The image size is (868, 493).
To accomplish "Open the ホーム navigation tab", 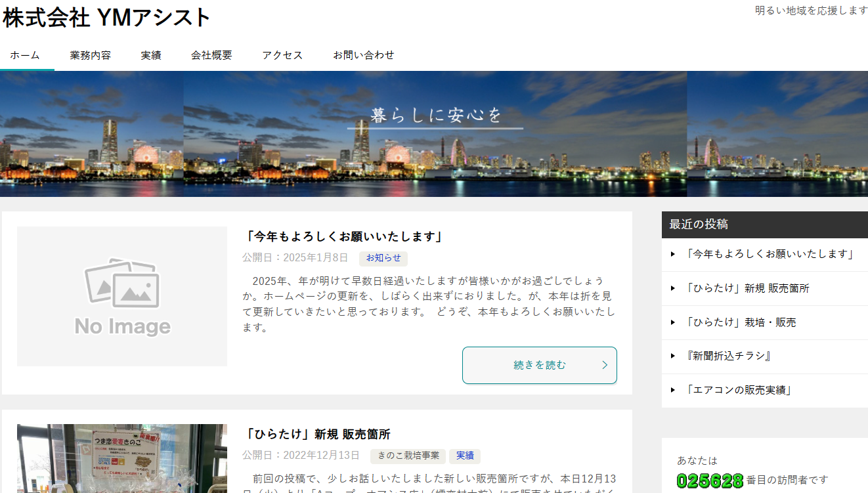I will pos(25,55).
